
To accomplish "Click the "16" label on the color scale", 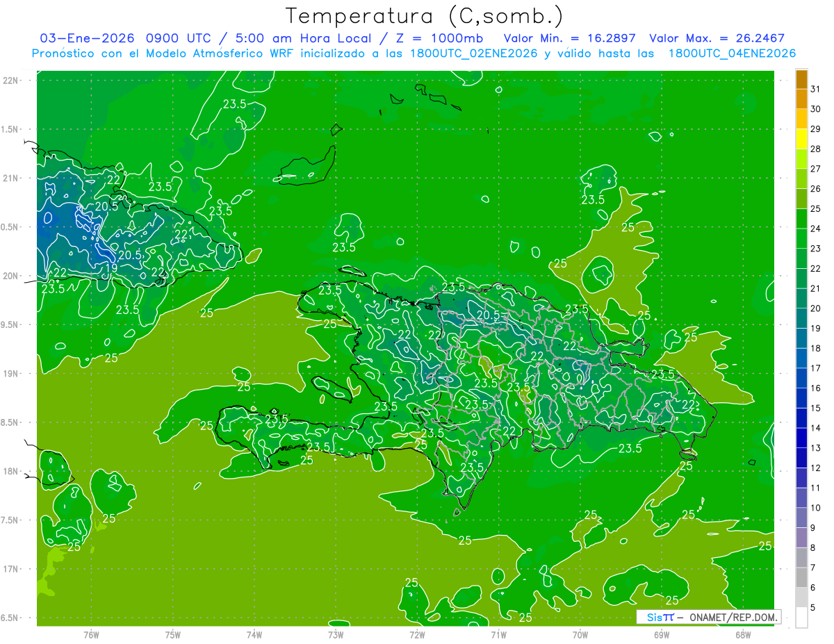I will [816, 388].
